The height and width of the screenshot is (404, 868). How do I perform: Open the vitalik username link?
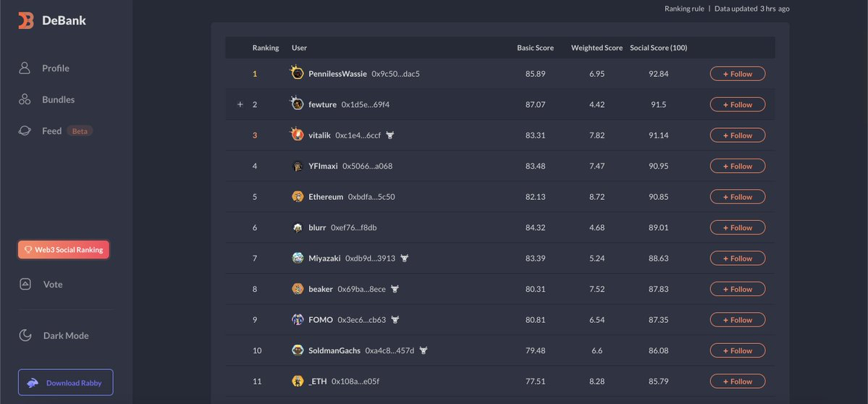click(x=319, y=135)
